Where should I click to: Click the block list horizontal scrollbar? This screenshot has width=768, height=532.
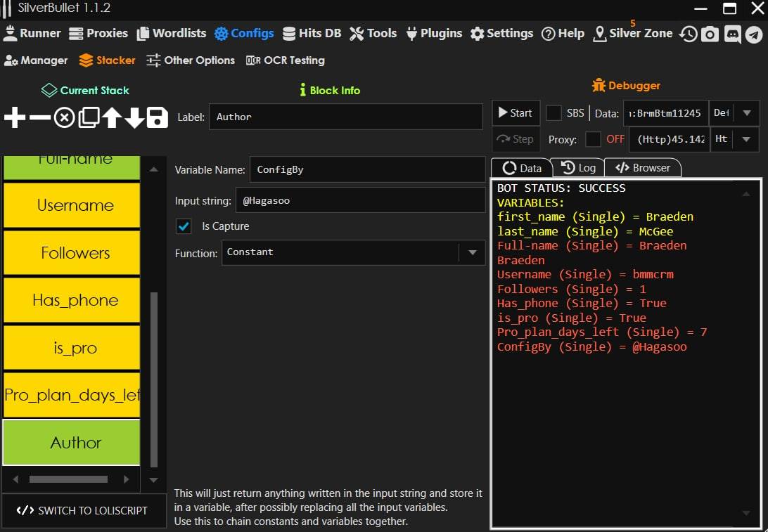[x=68, y=479]
